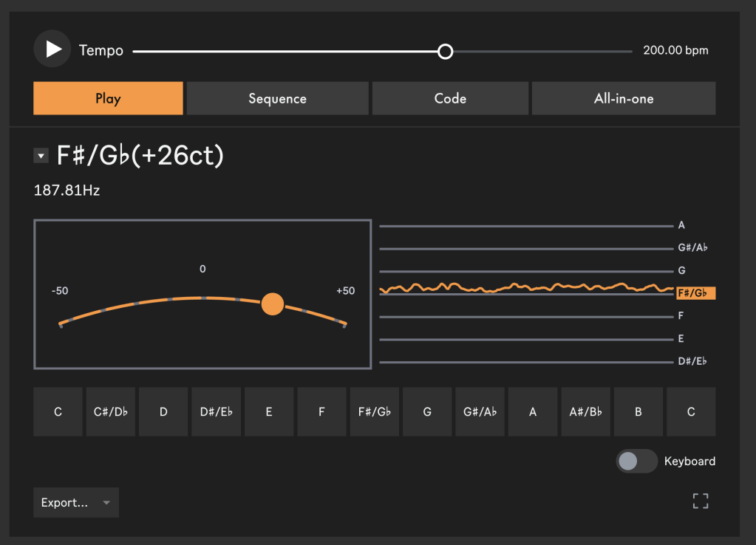Viewport: 756px width, 545px height.
Task: Select the Play tab
Action: 108,98
